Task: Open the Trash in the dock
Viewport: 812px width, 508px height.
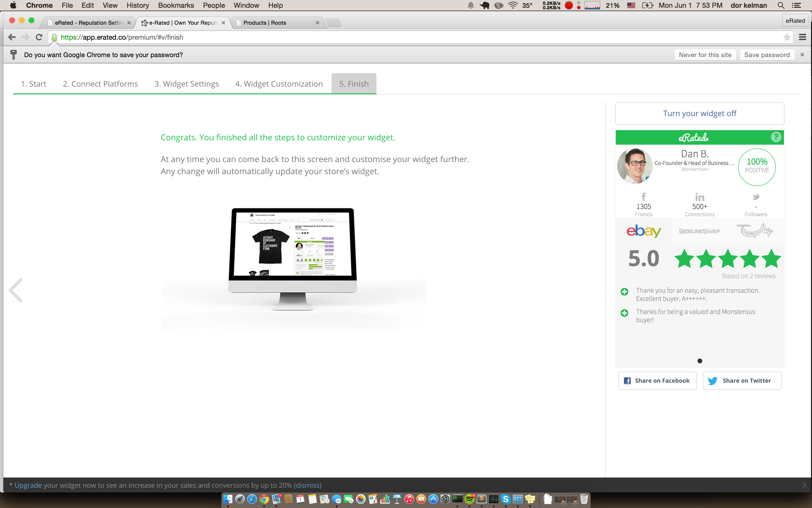Action: (x=584, y=499)
